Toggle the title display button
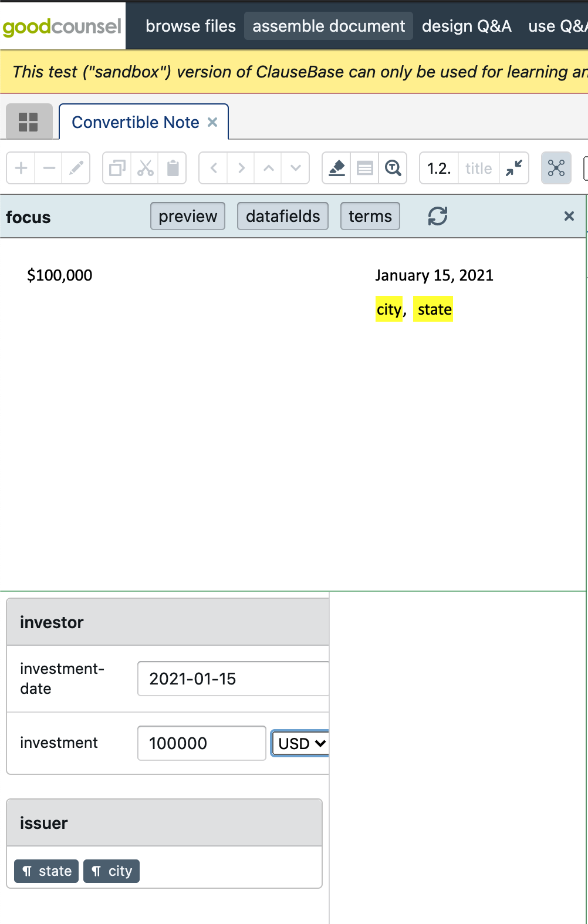 pos(479,168)
